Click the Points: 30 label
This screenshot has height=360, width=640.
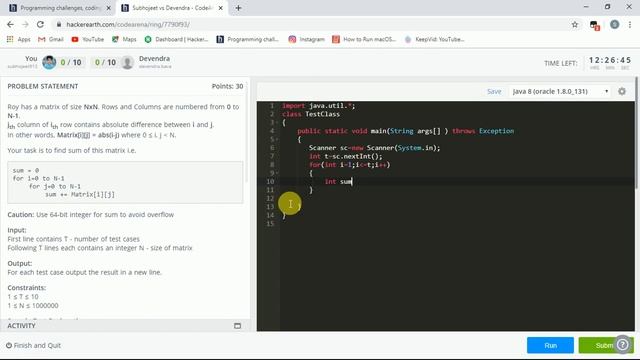[227, 87]
